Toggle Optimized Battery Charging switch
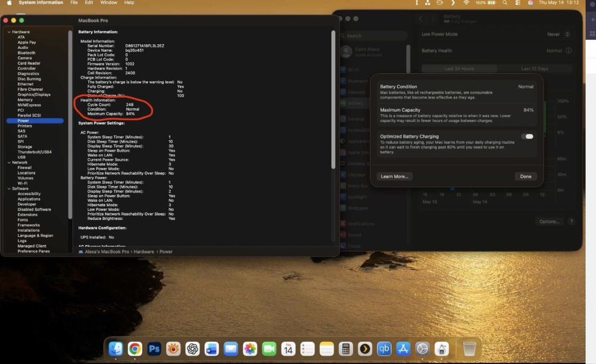This screenshot has height=364, width=596. (x=527, y=136)
